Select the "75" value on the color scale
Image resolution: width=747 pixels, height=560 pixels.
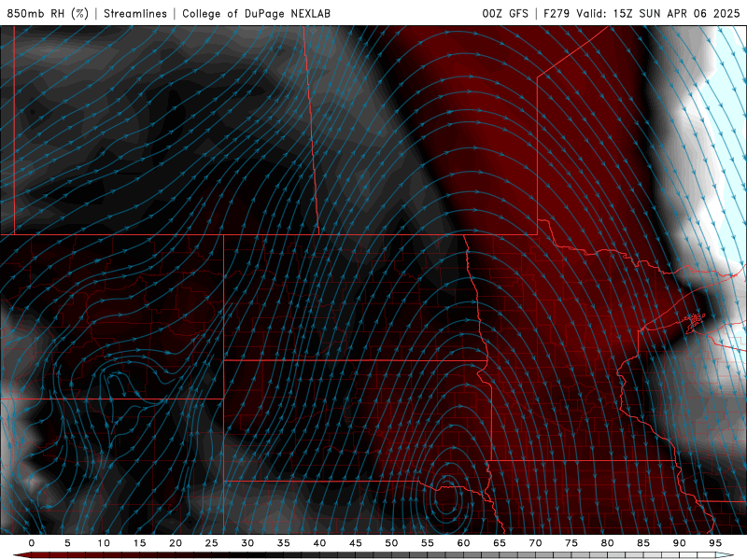point(571,543)
